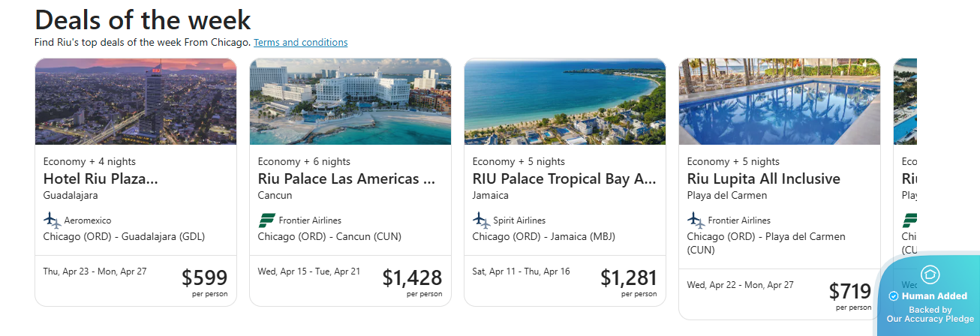Screen dimensions: 980x336
Task: Click the Spirit Airlines plane icon
Action: (481, 220)
